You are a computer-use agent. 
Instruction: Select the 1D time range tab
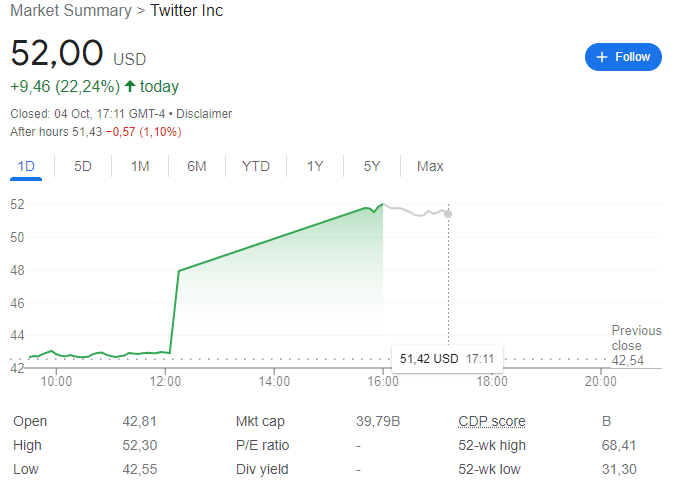point(27,166)
